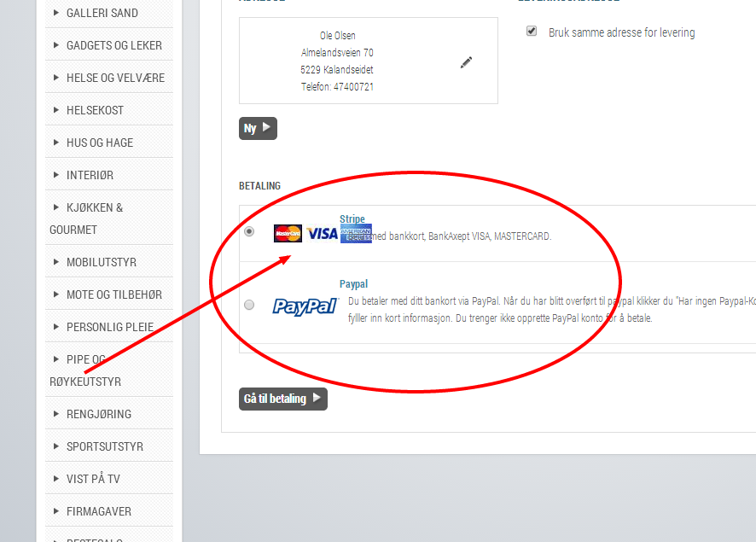
Task: Uncheck Bruk samme adresse for levering
Action: [532, 32]
